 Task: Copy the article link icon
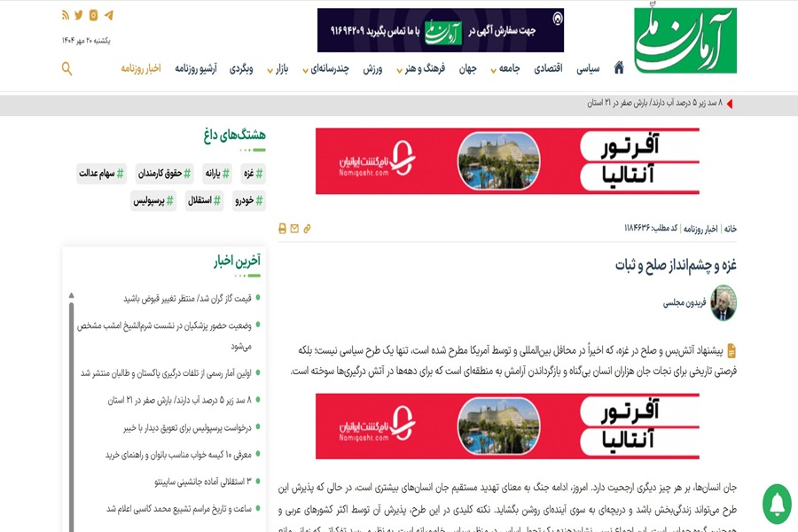tap(307, 229)
